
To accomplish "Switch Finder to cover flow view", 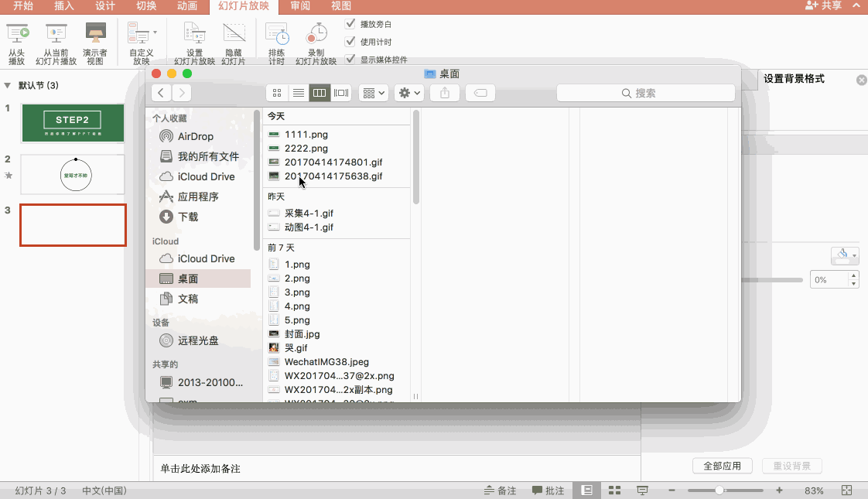I will (x=341, y=93).
